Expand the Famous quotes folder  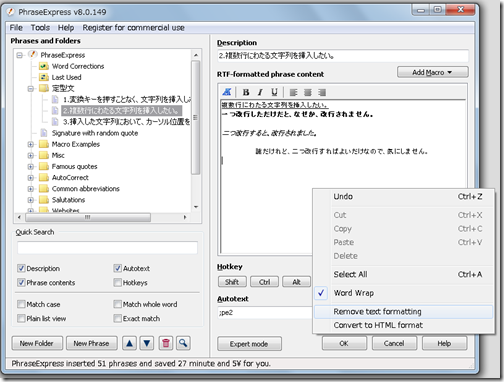click(31, 167)
